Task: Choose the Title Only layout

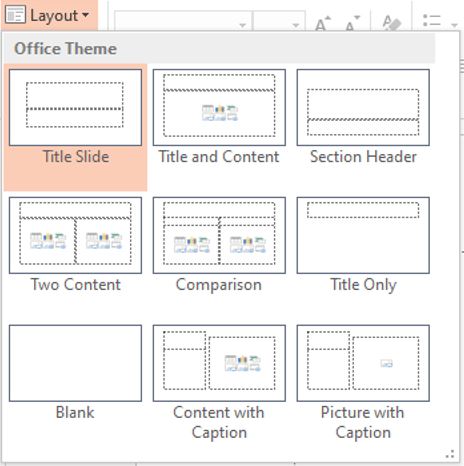Action: pyautogui.click(x=363, y=235)
